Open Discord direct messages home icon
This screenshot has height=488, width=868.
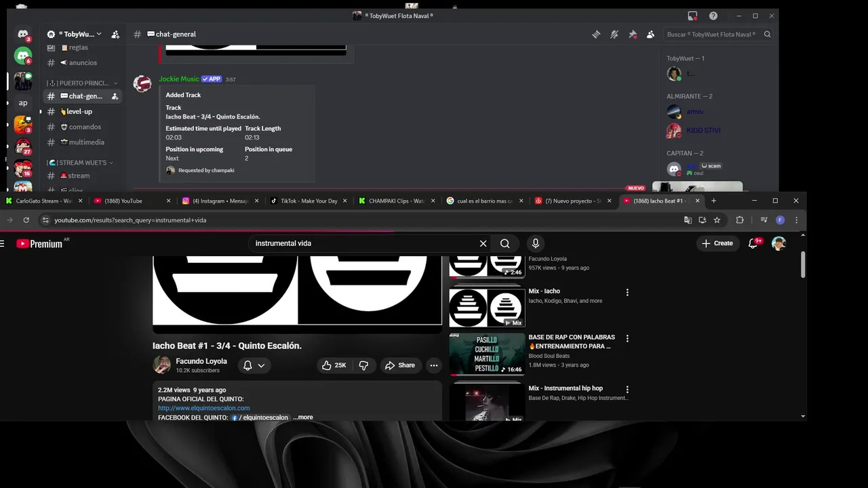[x=23, y=34]
